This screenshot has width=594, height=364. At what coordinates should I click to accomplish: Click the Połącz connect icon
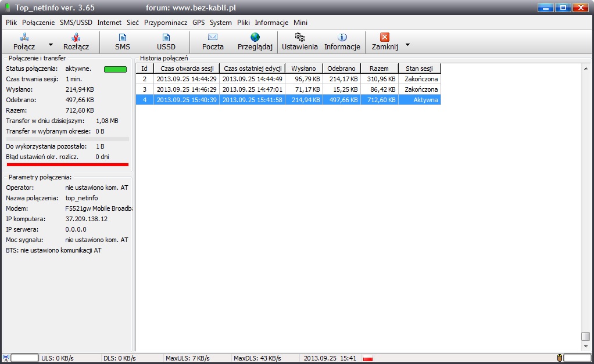coord(24,37)
